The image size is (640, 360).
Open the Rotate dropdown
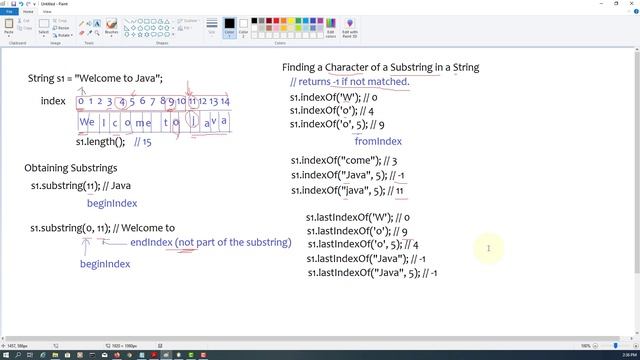tap(63, 35)
